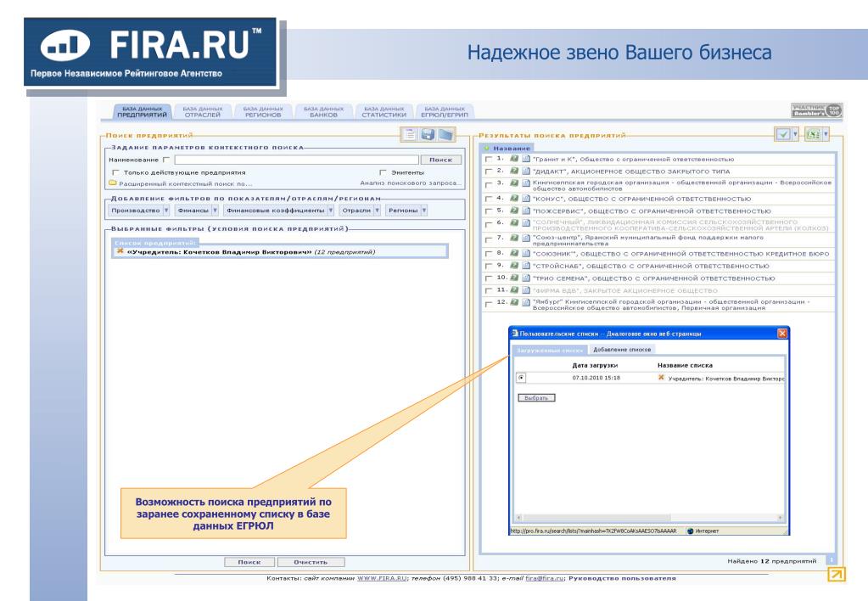This screenshot has height=601, width=868.
Task: Click the blue folder load icon
Action: tap(446, 134)
